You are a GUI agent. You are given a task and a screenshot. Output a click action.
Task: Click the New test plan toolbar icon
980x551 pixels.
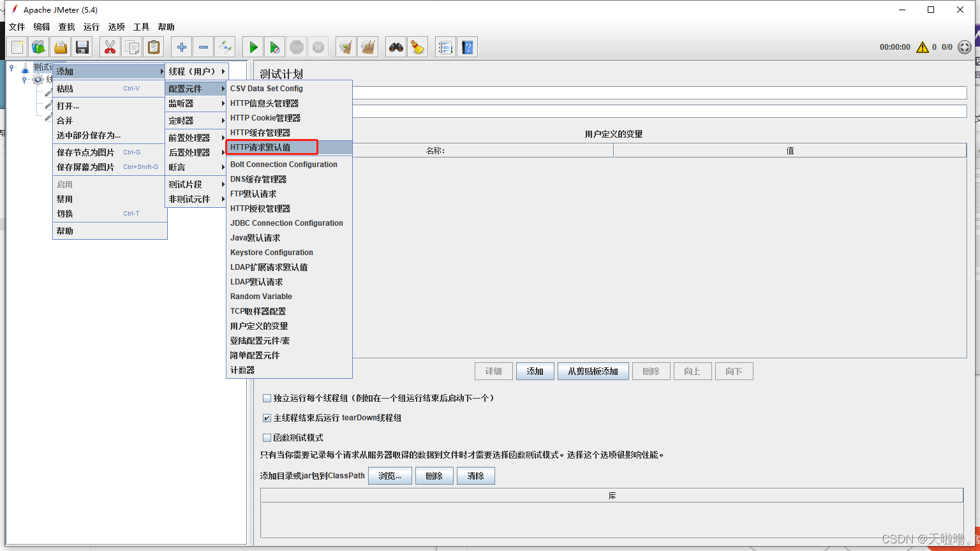pos(17,47)
